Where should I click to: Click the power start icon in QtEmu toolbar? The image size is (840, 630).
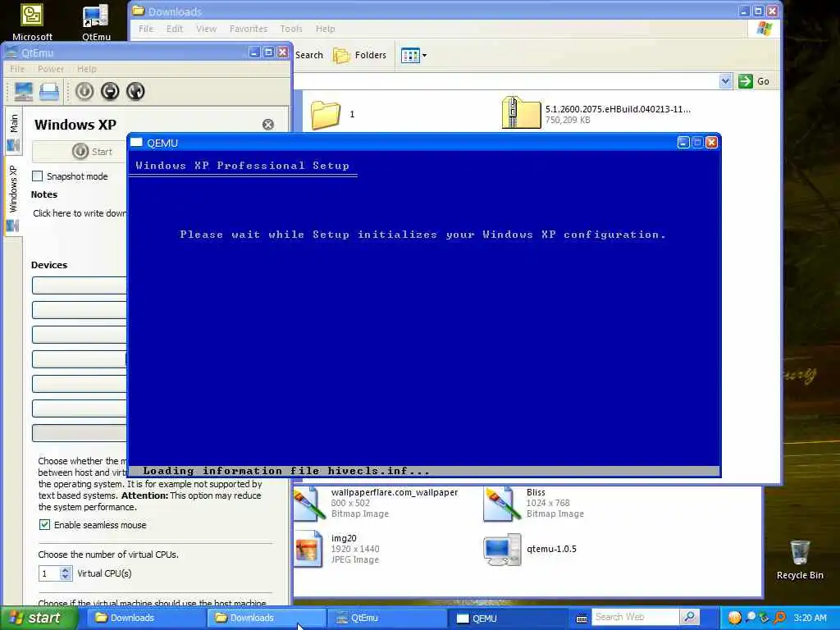pos(84,92)
